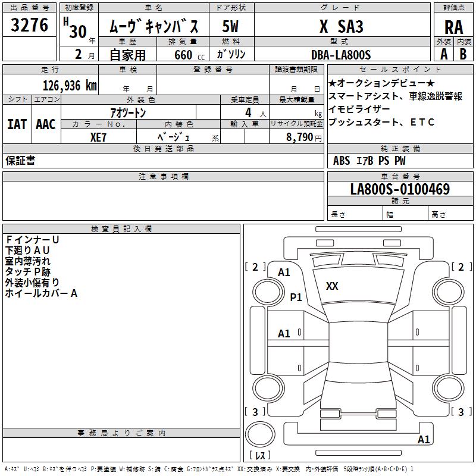476x476 pixels.
Task: Click the evaluation score RA
Action: click(x=453, y=27)
